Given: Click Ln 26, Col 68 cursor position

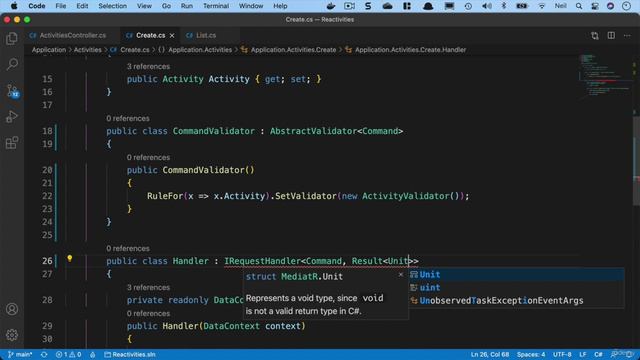Looking at the screenshot, I should pyautogui.click(x=490, y=355).
